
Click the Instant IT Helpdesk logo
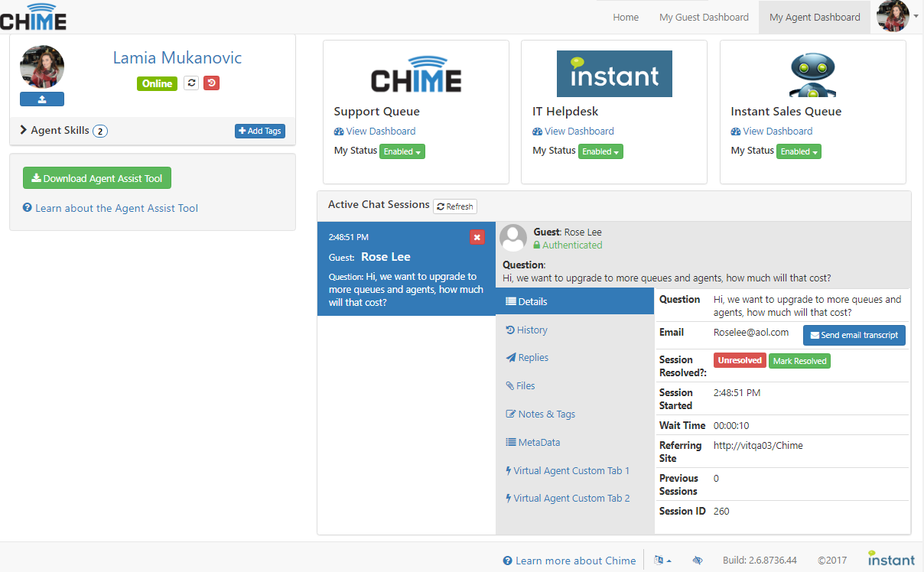click(x=614, y=74)
